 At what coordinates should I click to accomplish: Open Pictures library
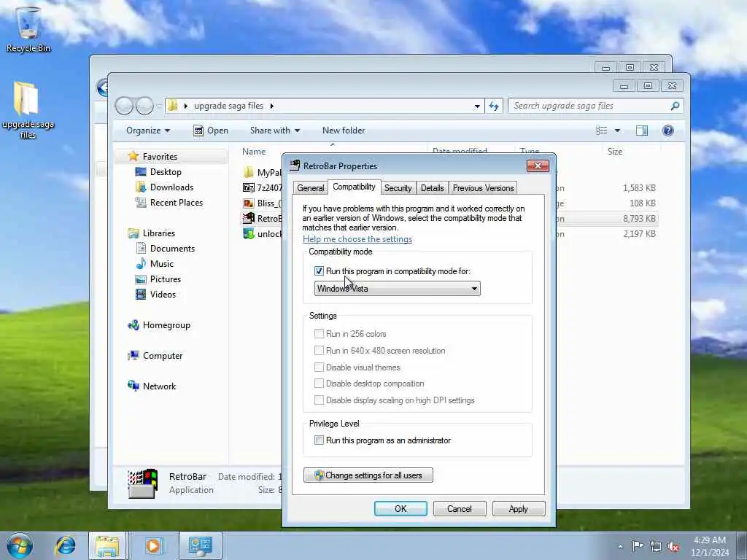coord(166,279)
